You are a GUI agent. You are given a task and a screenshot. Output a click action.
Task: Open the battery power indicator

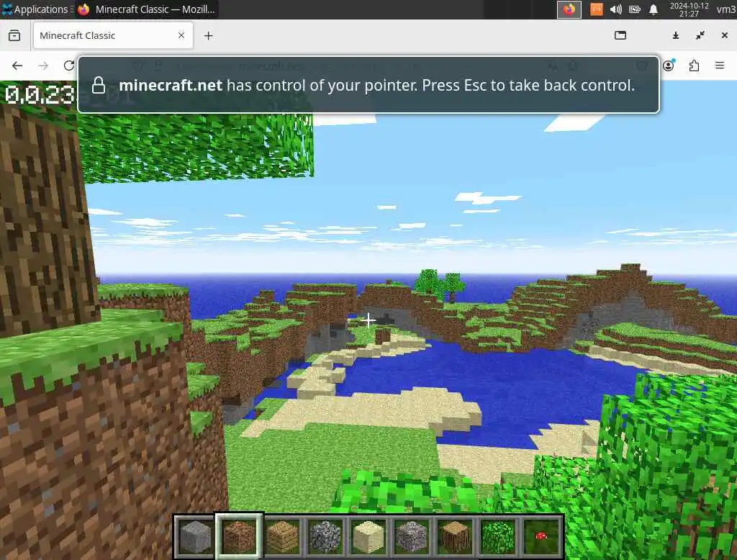point(635,9)
